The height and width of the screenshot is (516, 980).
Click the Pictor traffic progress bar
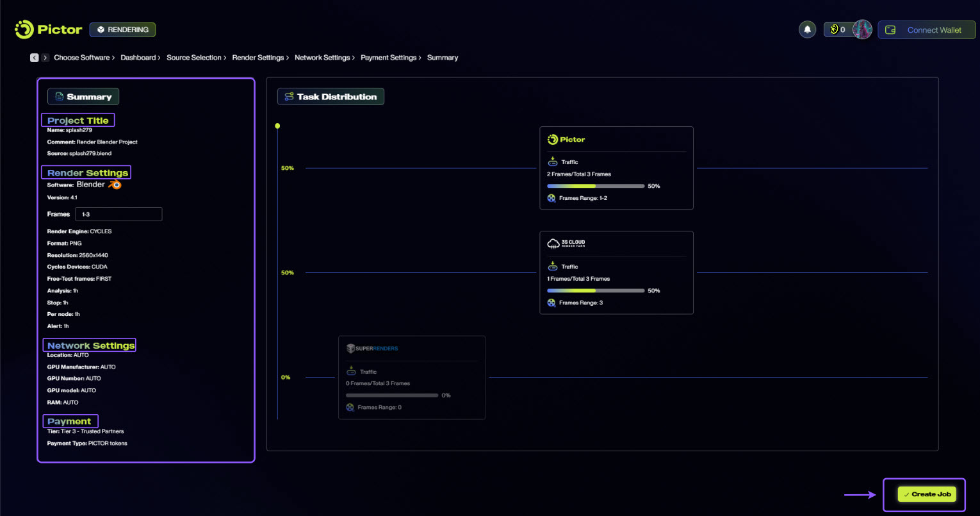pos(595,186)
